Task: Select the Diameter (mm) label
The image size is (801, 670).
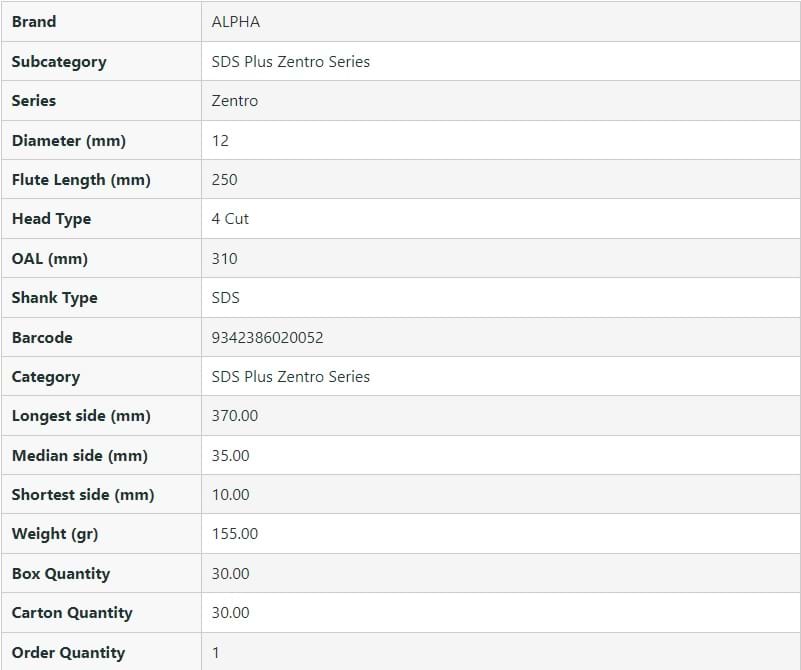Action: [x=69, y=141]
